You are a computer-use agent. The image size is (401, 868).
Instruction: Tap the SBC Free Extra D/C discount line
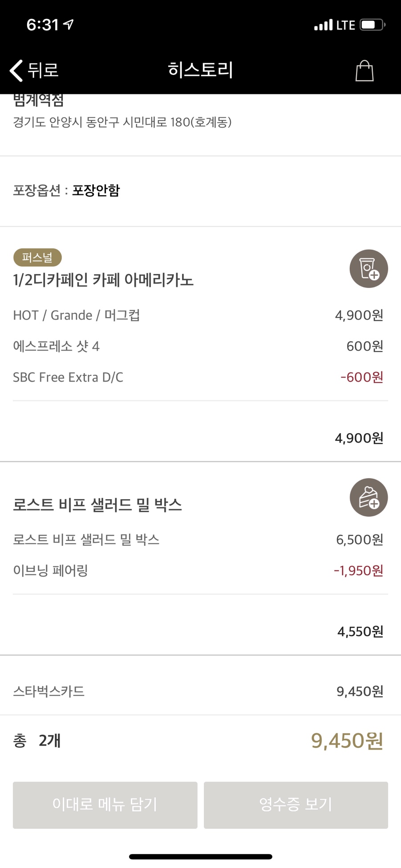[68, 377]
